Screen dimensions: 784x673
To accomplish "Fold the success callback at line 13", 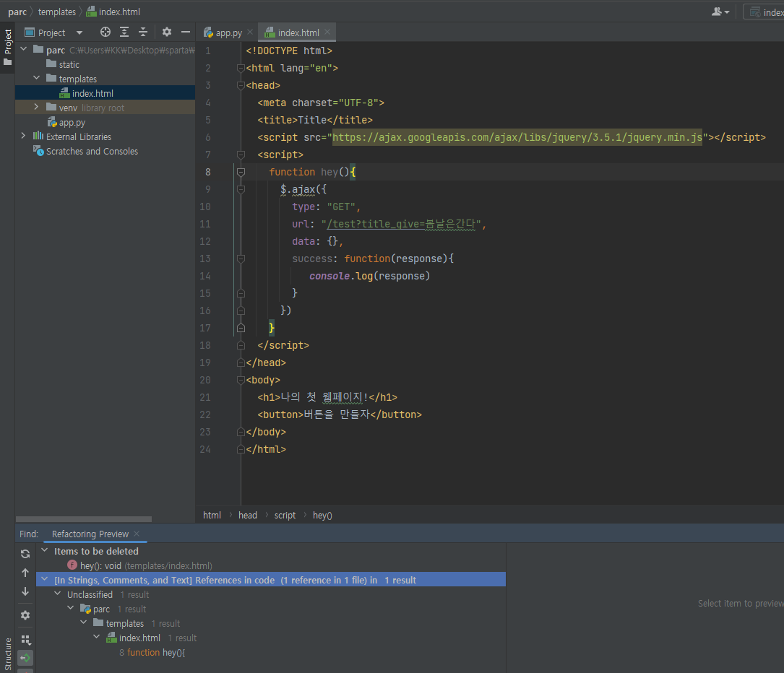I will pos(241,259).
